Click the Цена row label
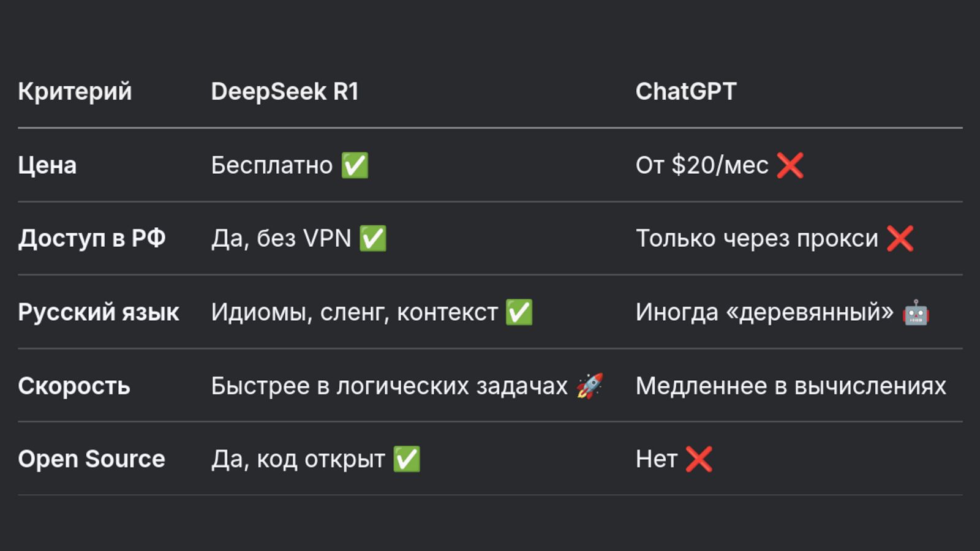Image resolution: width=980 pixels, height=551 pixels. (47, 165)
